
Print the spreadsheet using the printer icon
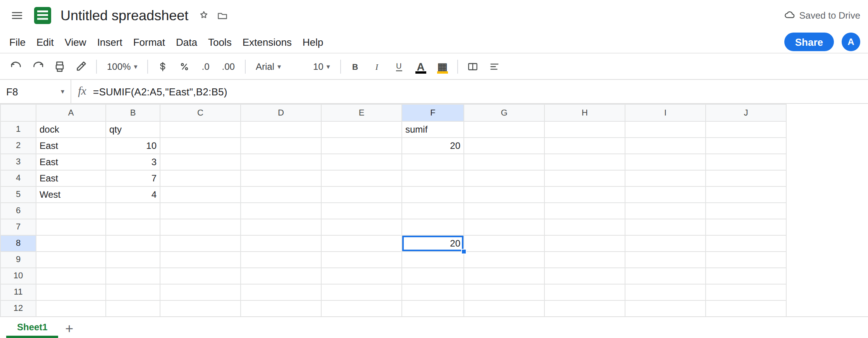coord(60,66)
